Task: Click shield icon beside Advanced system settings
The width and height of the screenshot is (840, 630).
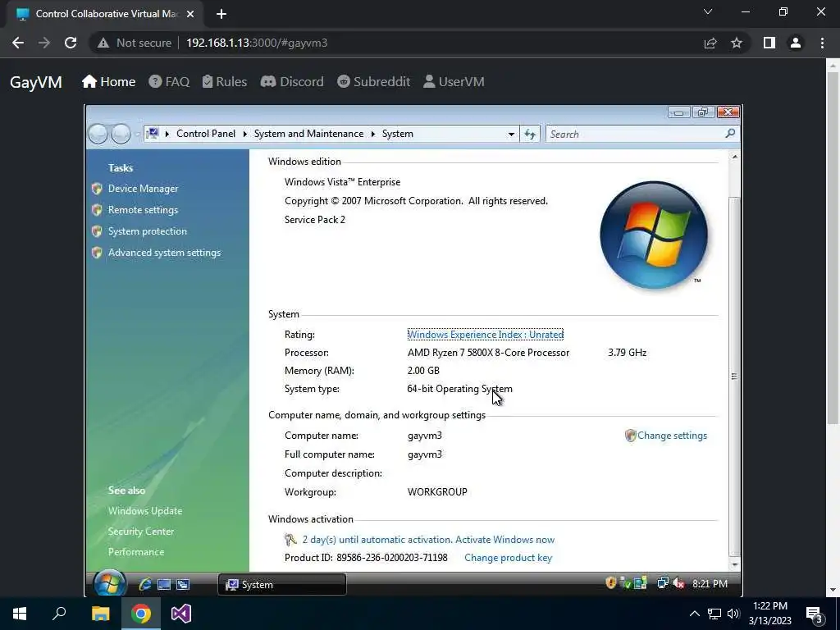Action: pyautogui.click(x=97, y=253)
